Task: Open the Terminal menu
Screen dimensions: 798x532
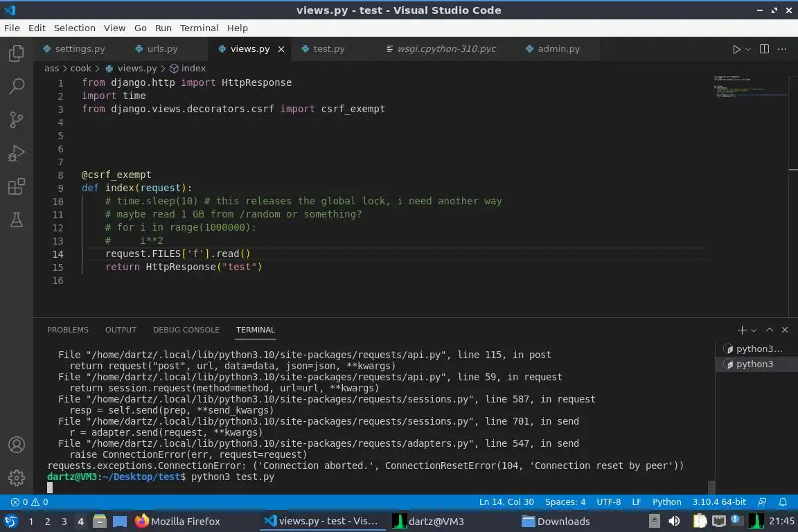Action: point(199,28)
